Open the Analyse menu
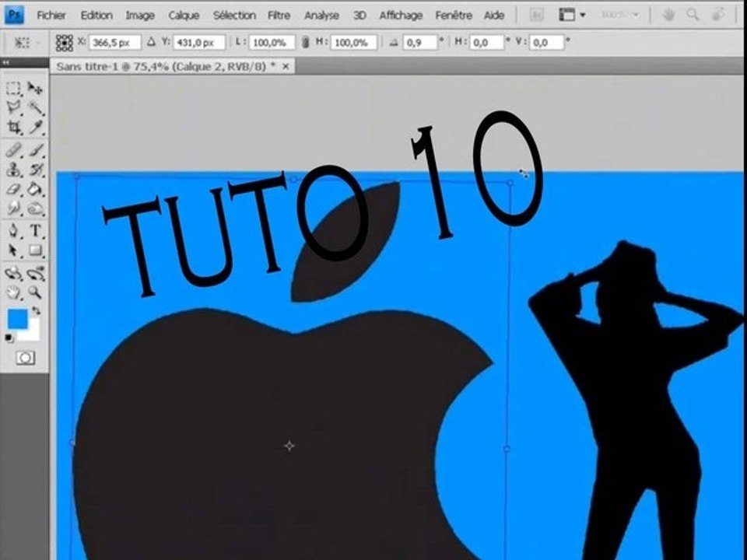 (321, 16)
